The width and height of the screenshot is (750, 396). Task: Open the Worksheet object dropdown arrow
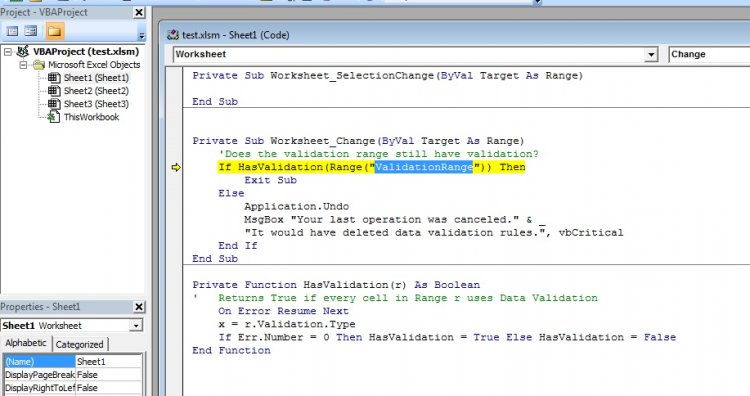click(x=651, y=55)
